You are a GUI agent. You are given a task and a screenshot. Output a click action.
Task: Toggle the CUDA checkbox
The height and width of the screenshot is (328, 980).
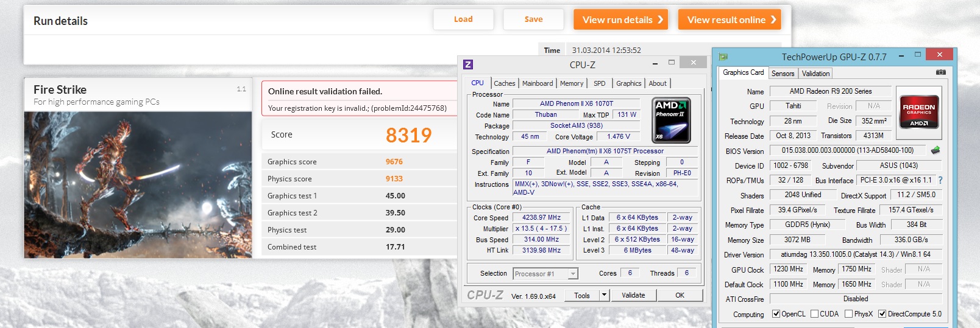[814, 314]
